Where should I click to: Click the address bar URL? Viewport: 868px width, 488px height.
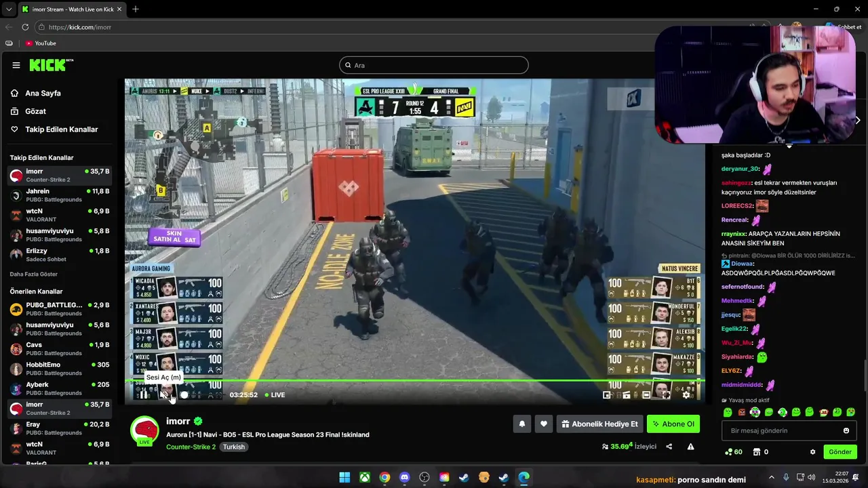pyautogui.click(x=80, y=27)
